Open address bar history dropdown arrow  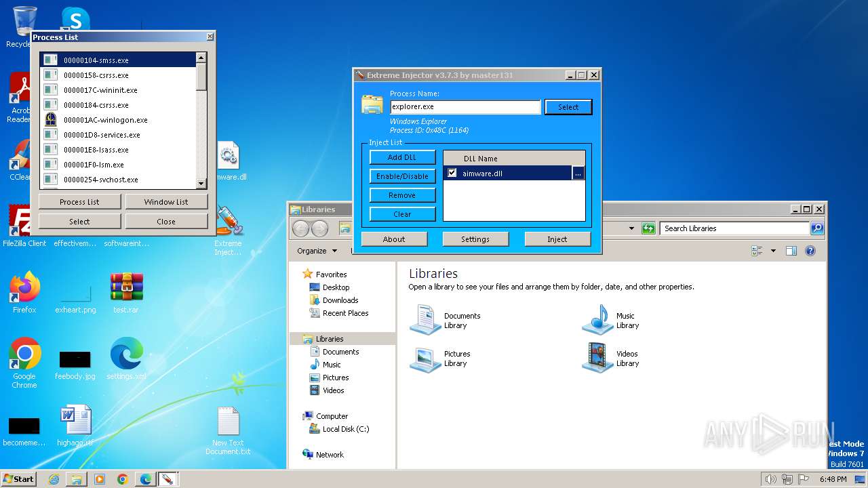pyautogui.click(x=631, y=228)
